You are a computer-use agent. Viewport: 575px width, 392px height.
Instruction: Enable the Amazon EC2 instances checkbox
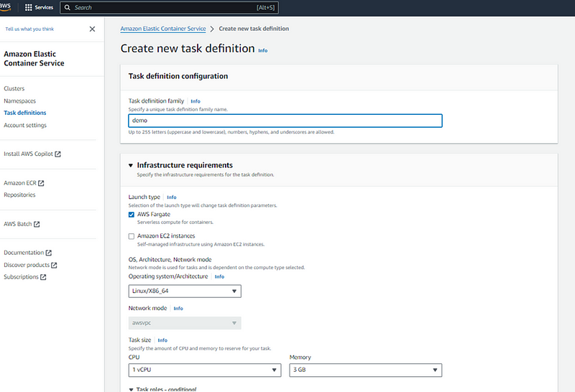[x=132, y=236]
